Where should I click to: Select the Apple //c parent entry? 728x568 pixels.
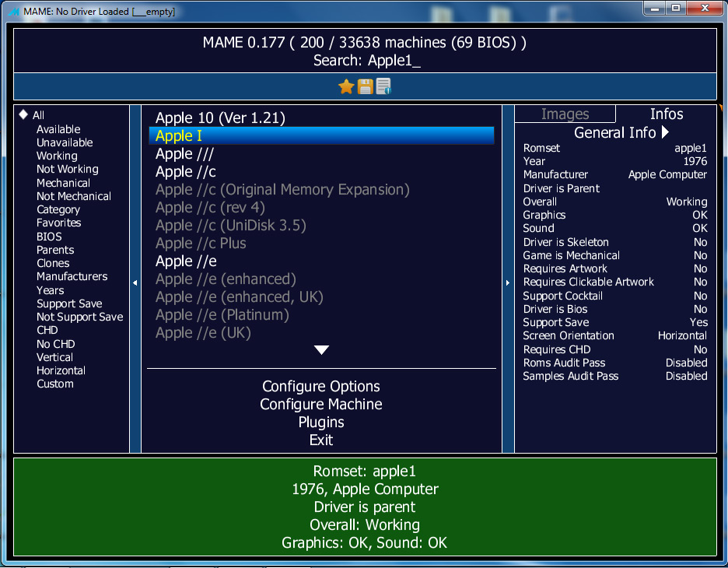point(321,172)
